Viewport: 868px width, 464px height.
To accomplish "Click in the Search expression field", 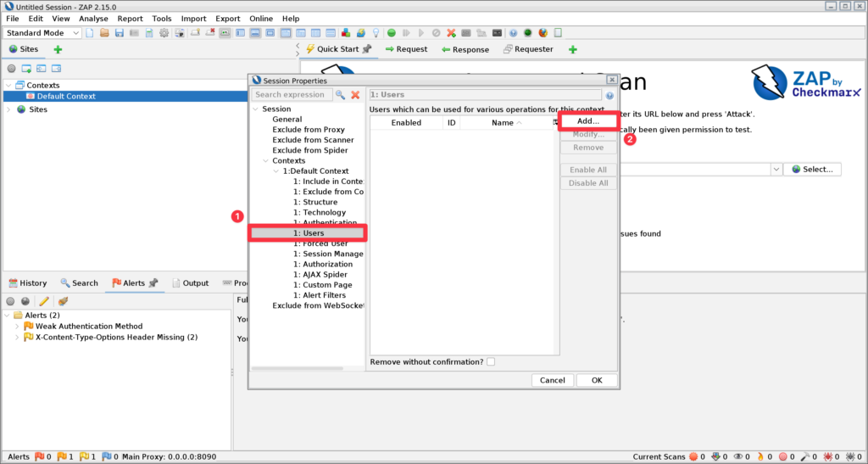I will click(292, 95).
